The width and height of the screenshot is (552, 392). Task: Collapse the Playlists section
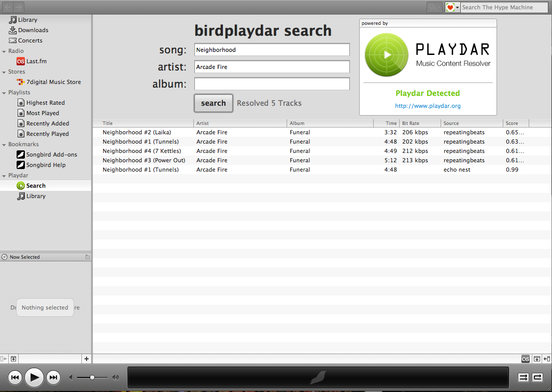click(x=4, y=93)
